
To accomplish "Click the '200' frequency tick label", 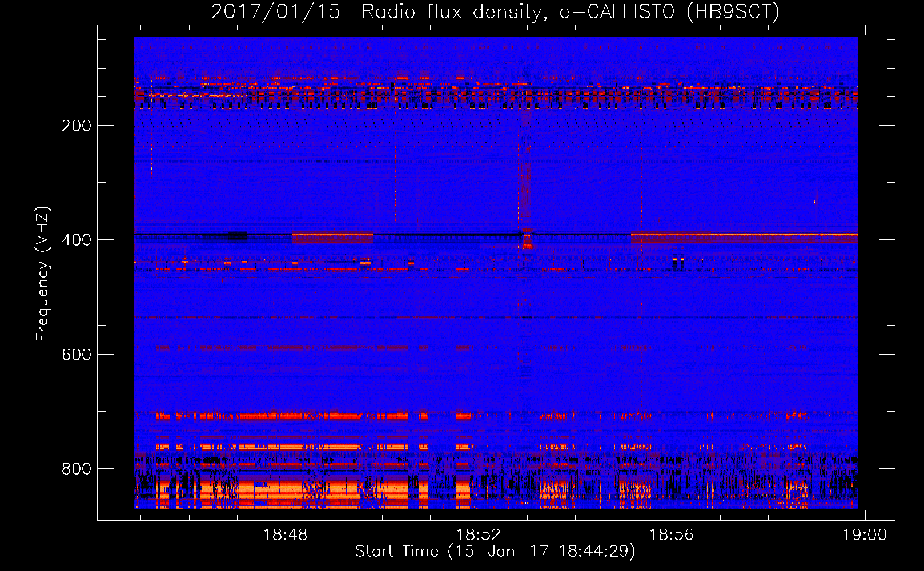I will pyautogui.click(x=77, y=126).
